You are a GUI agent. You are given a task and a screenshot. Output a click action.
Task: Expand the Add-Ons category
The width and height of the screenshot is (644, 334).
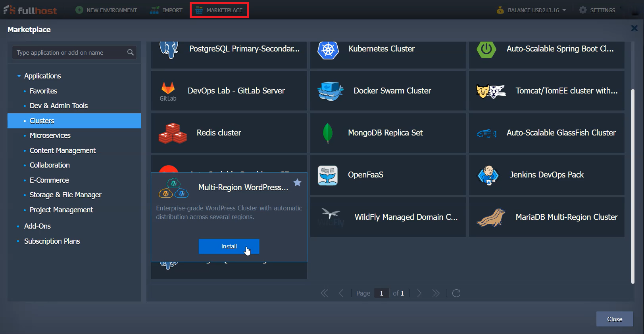click(x=37, y=226)
